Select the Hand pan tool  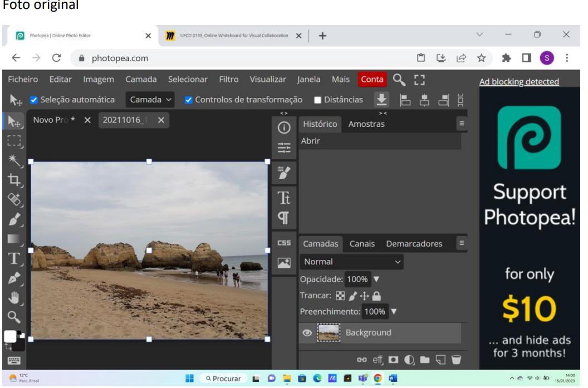pyautogui.click(x=11, y=297)
